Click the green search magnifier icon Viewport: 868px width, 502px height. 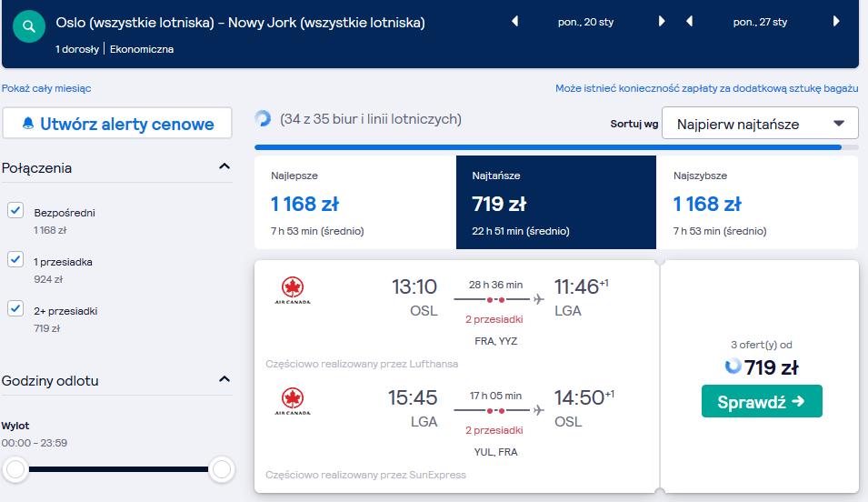[29, 26]
